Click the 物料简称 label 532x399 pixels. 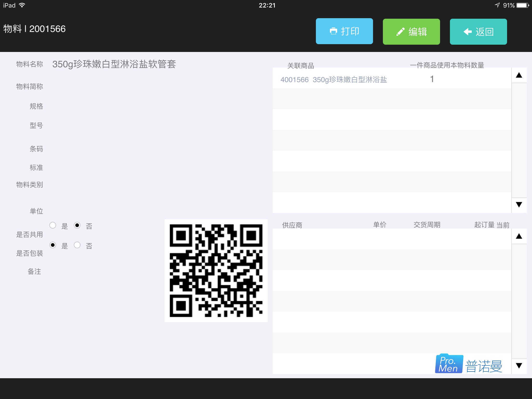pyautogui.click(x=30, y=87)
